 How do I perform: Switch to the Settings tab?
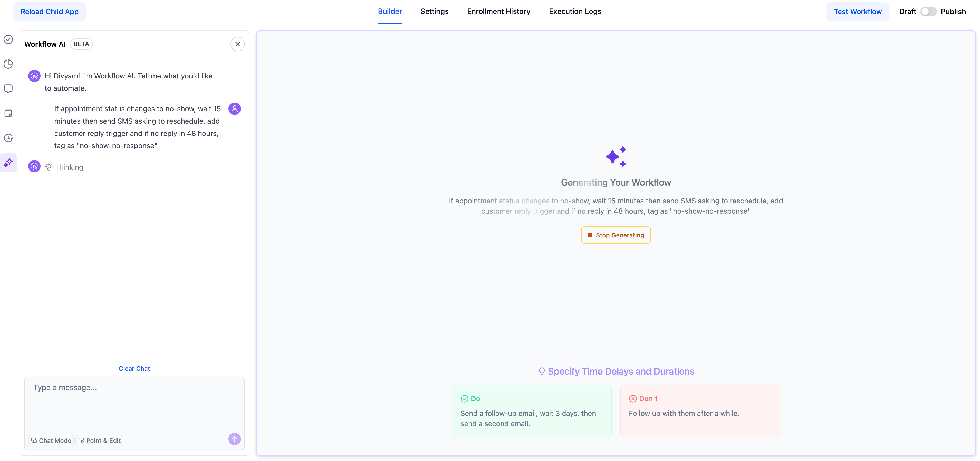434,11
